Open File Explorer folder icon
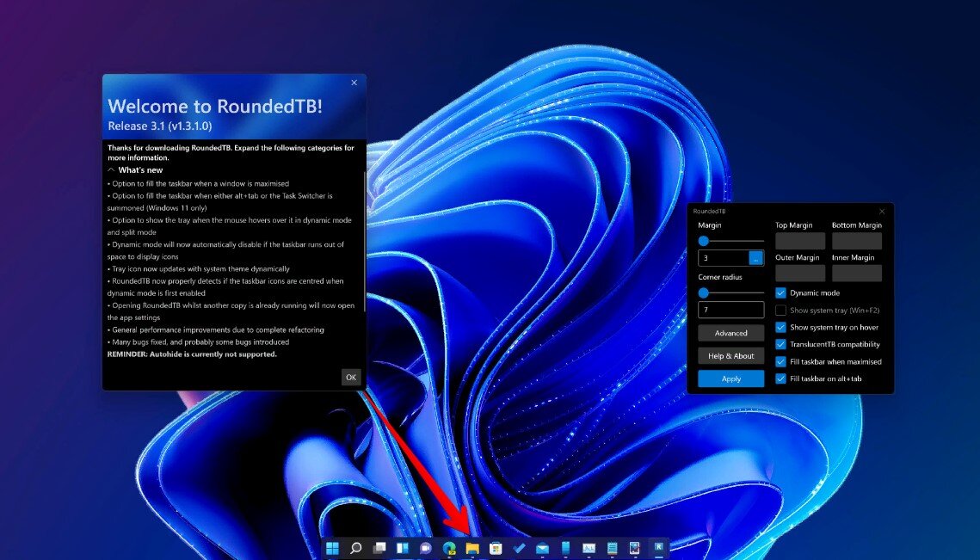980x560 pixels. (x=472, y=548)
